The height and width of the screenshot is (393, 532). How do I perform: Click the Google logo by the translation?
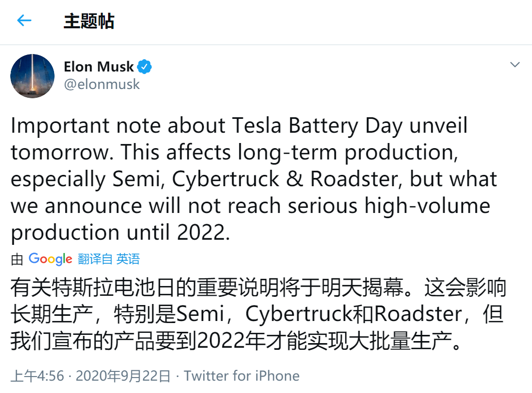(50, 259)
